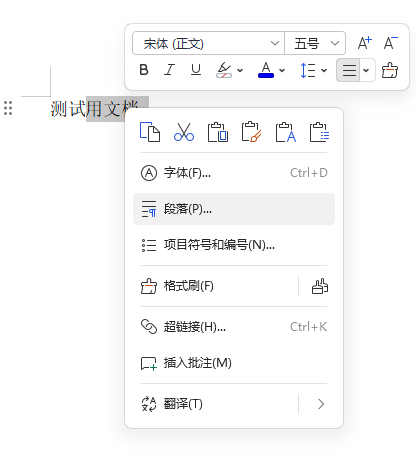Toggle bold formatting
Viewport: 417px width, 461px height.
[x=144, y=70]
